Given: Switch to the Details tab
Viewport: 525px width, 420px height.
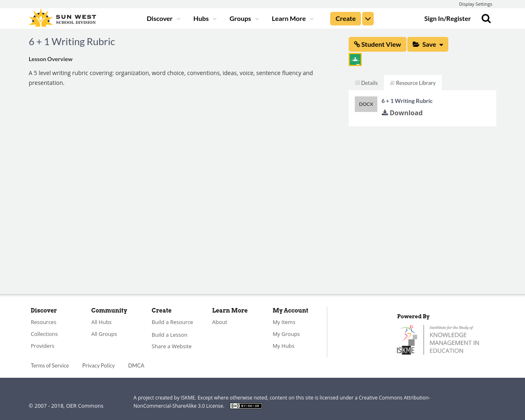Looking at the screenshot, I should coord(366,83).
